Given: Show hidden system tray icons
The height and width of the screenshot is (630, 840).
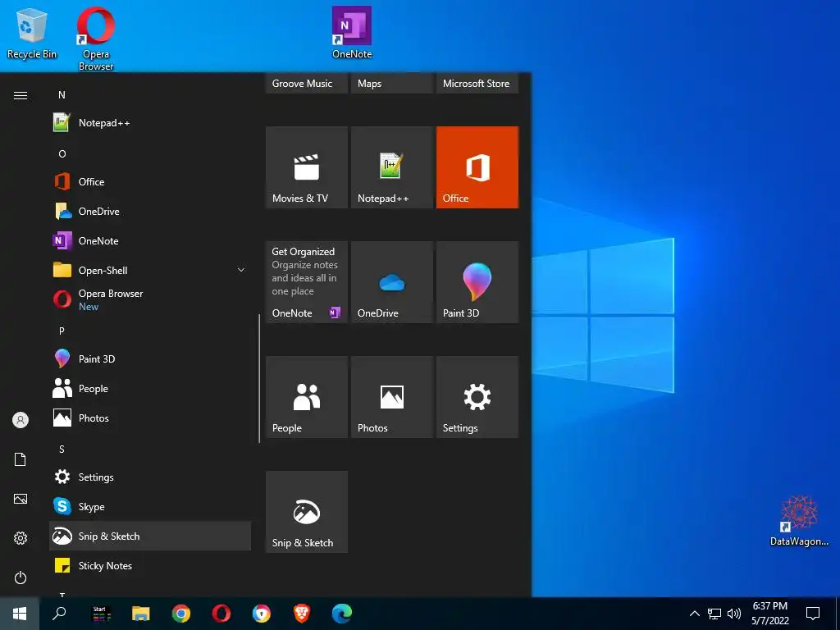Looking at the screenshot, I should [694, 614].
